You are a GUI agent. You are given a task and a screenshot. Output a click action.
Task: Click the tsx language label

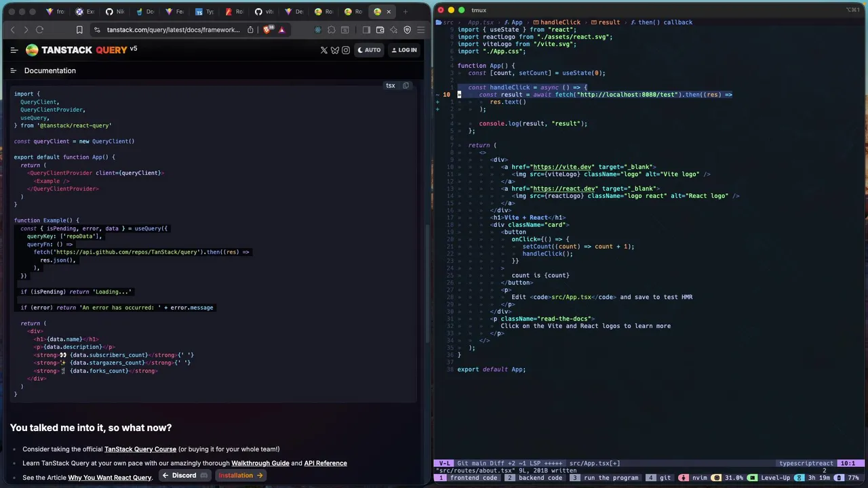[x=391, y=85]
